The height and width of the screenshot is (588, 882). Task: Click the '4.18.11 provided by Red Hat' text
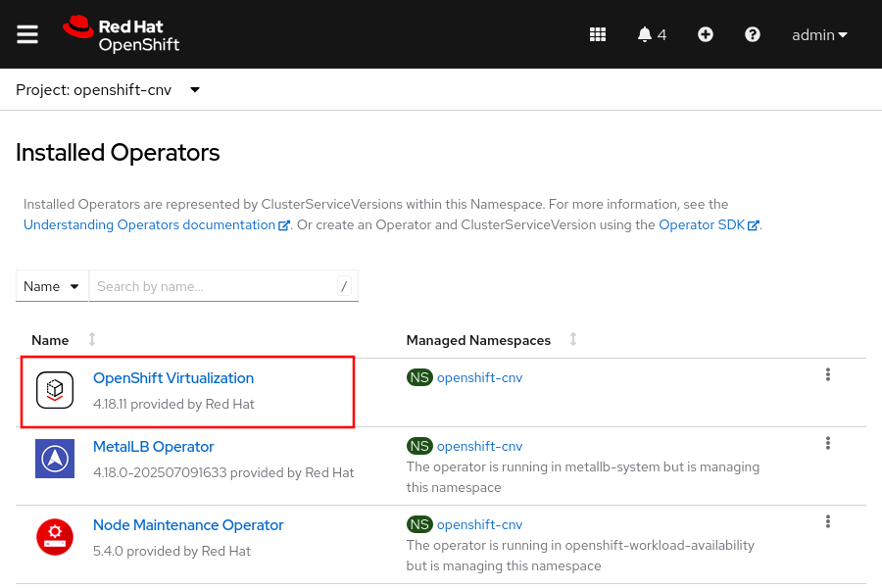tap(173, 404)
